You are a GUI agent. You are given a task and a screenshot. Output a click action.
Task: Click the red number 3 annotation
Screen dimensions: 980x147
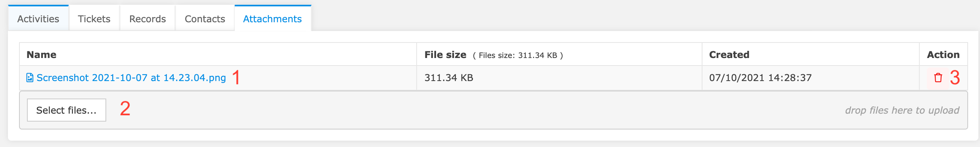[955, 77]
